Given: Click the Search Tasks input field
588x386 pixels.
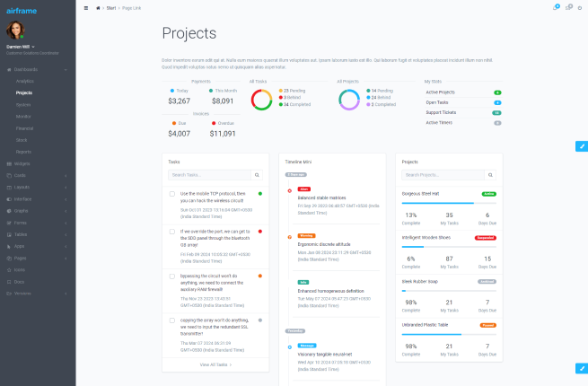Looking at the screenshot, I should click(x=210, y=175).
